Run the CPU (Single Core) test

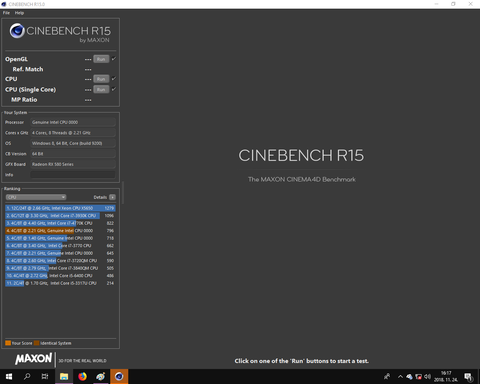pyautogui.click(x=101, y=89)
